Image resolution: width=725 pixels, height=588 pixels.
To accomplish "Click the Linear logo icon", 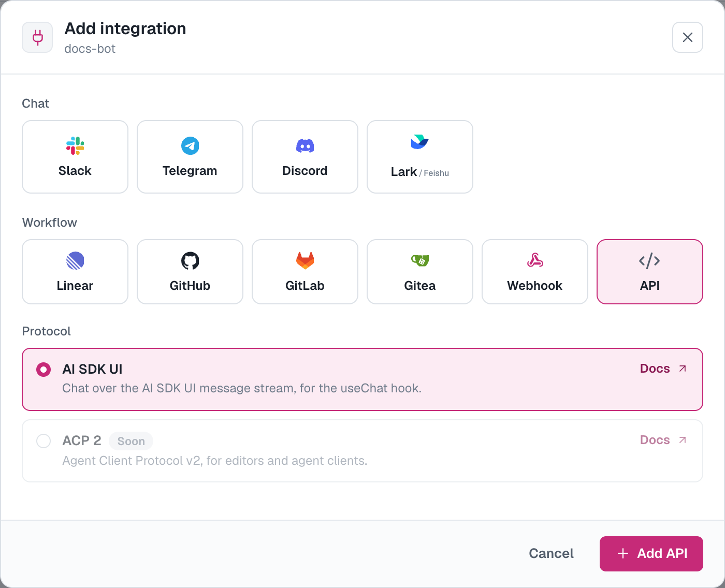I will pyautogui.click(x=75, y=261).
